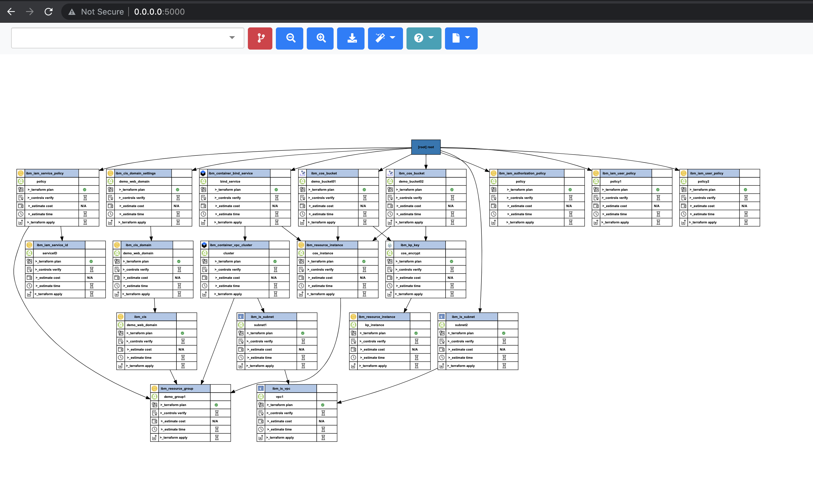813x504 pixels.
Task: Select the policy1 resource name
Action: [616, 181]
